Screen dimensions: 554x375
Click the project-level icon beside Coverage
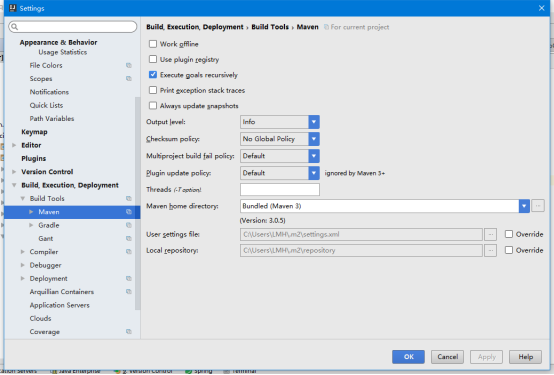129,332
